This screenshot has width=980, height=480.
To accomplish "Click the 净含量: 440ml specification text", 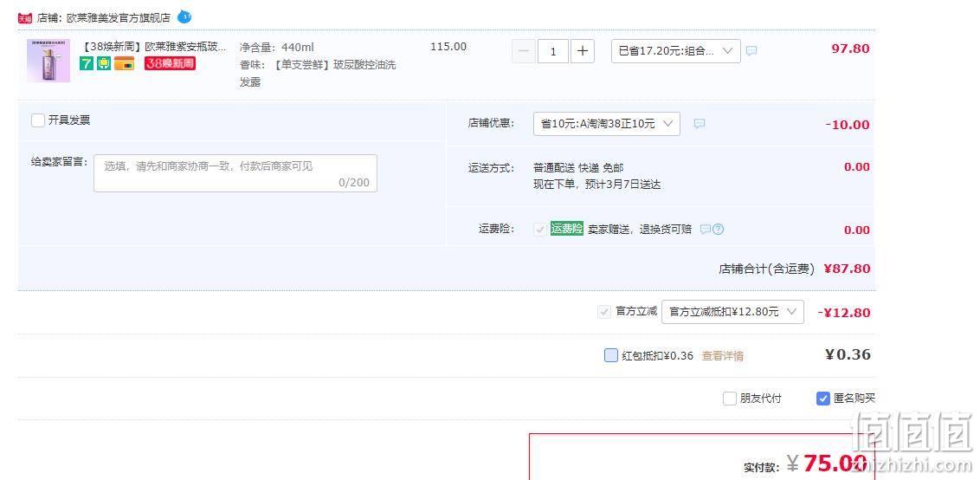I will tap(277, 48).
